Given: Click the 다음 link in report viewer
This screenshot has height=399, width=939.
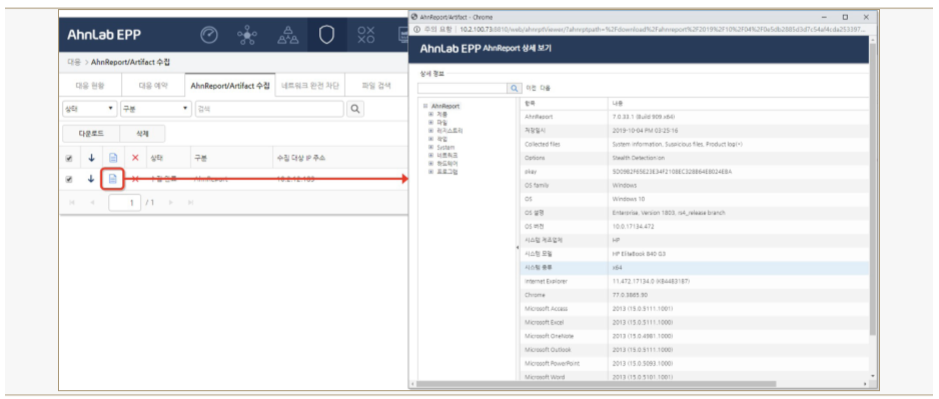Looking at the screenshot, I should [x=545, y=88].
